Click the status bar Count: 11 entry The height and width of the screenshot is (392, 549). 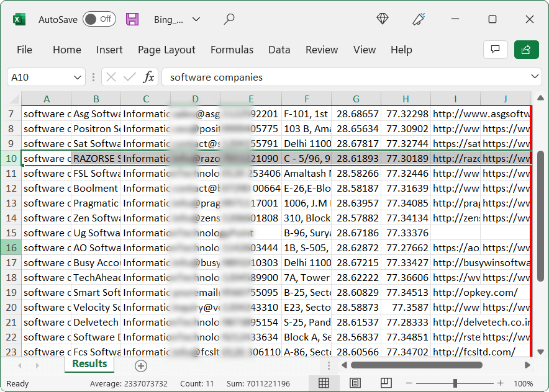197,383
